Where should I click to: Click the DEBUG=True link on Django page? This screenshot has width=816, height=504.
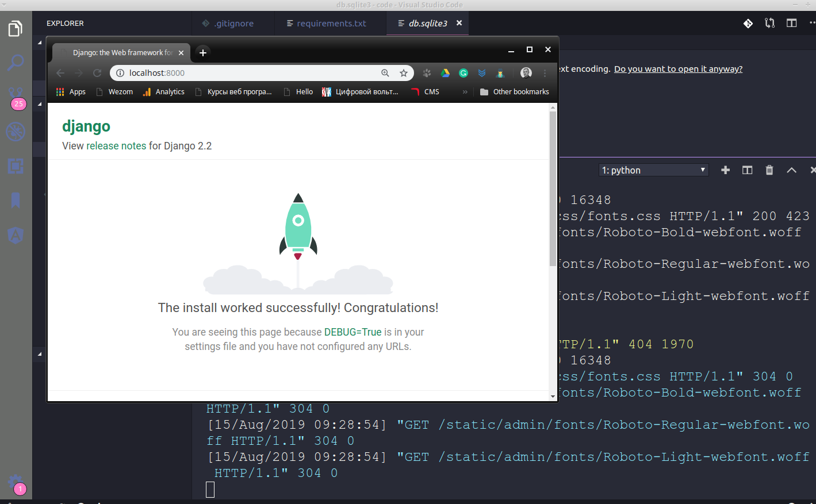click(353, 332)
